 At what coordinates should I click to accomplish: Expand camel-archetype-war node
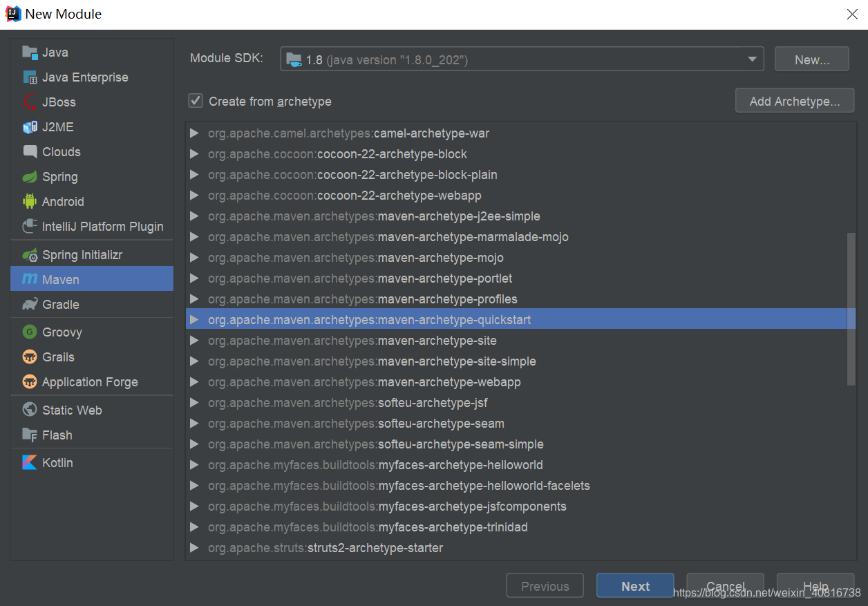pos(194,133)
